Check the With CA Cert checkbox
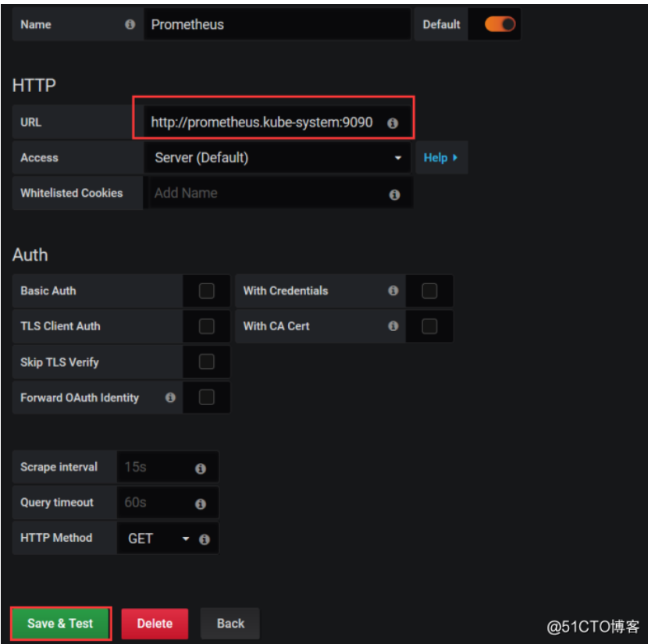This screenshot has height=644, width=648. (x=429, y=326)
